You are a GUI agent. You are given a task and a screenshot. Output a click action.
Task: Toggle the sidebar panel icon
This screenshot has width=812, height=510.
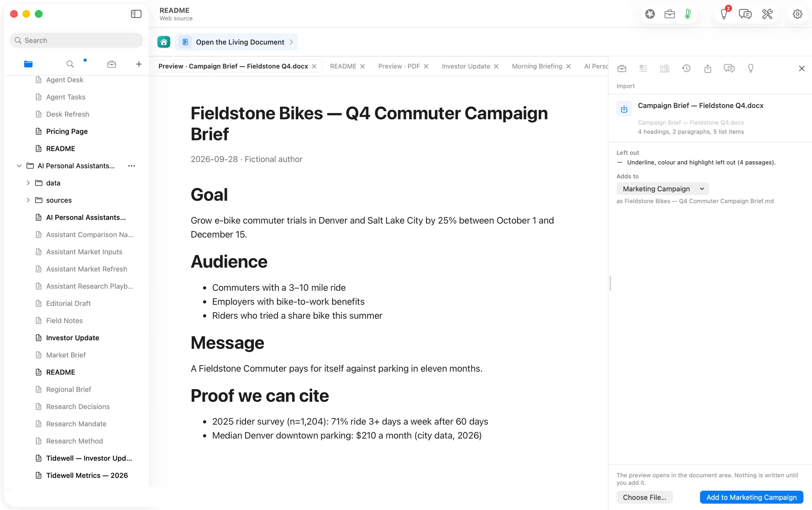tap(136, 14)
